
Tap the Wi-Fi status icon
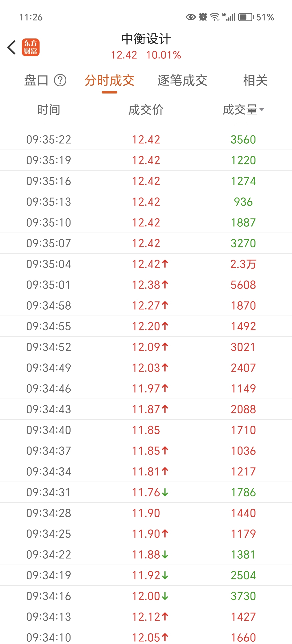click(214, 17)
